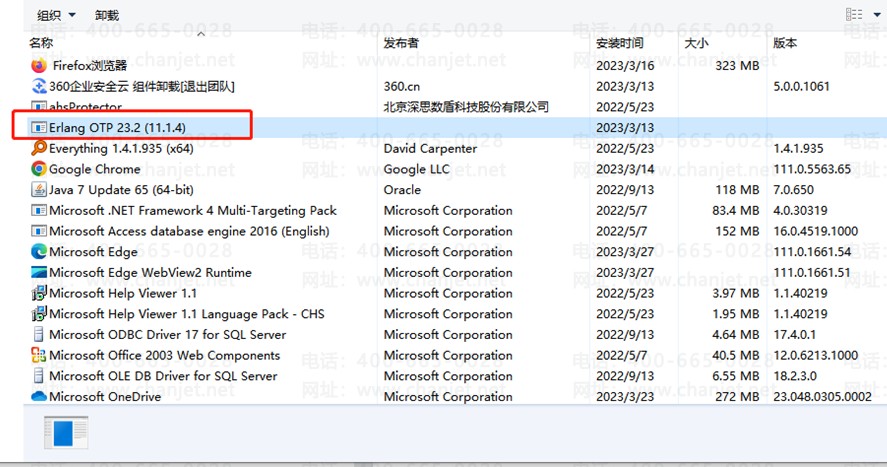
Task: Select Help Viewer 1.1 Language Pack - CHS
Action: coord(187,314)
